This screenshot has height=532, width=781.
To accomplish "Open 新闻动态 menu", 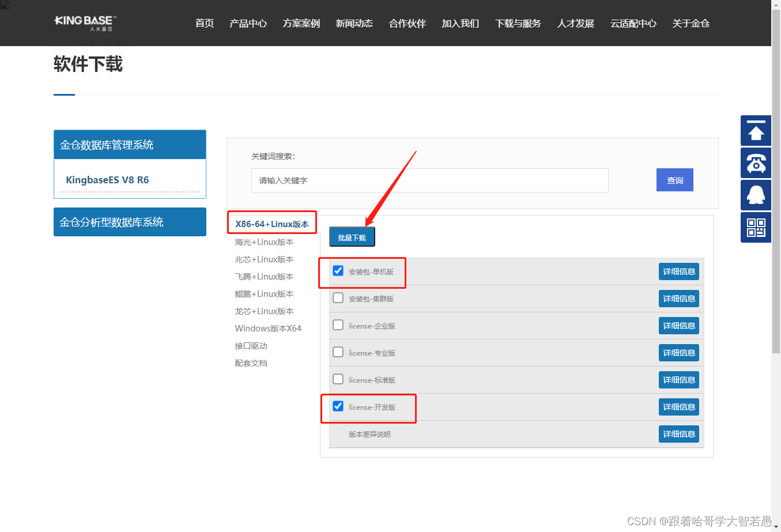I will click(x=354, y=24).
